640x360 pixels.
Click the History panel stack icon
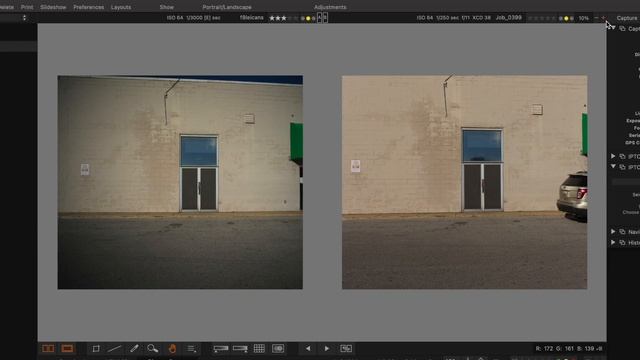coord(622,242)
